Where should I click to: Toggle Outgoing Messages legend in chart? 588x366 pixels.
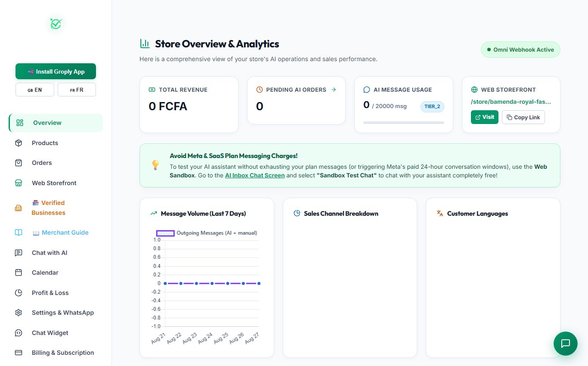[207, 233]
